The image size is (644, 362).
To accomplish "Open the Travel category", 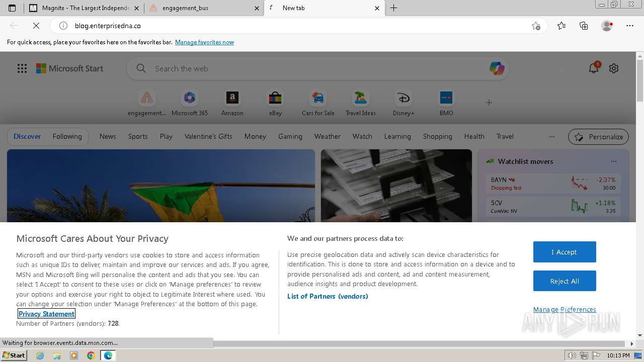I will coord(505,136).
